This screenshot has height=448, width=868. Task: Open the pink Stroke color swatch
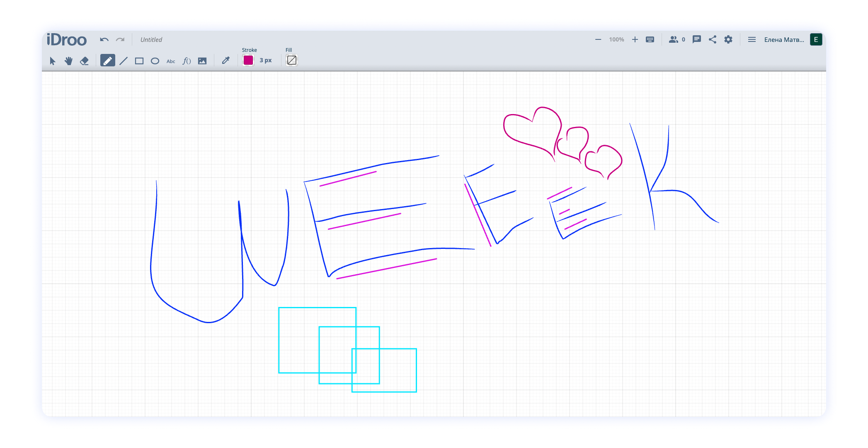pos(248,60)
